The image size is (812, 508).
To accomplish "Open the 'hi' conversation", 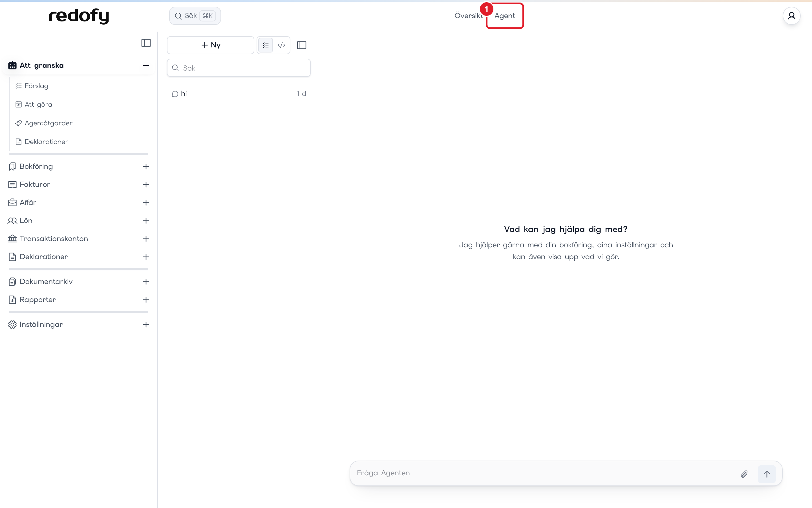I will pyautogui.click(x=239, y=94).
